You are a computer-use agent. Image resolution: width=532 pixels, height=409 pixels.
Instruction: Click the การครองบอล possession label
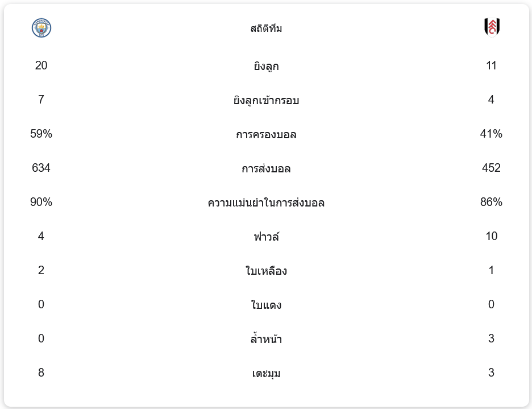pyautogui.click(x=266, y=135)
